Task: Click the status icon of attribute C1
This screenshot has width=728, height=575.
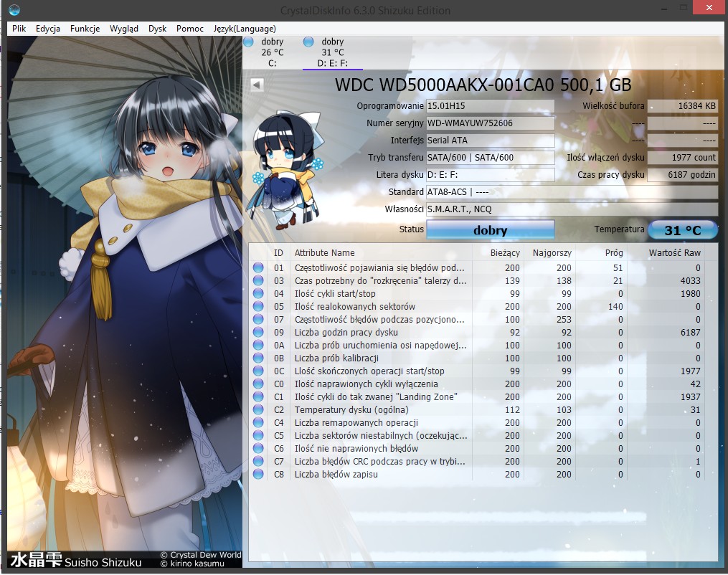Action: point(258,396)
